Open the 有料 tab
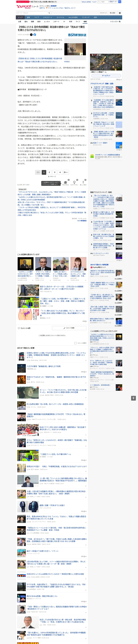Image resolution: width=138 pixels, height=644 pixels. [x=95, y=17]
